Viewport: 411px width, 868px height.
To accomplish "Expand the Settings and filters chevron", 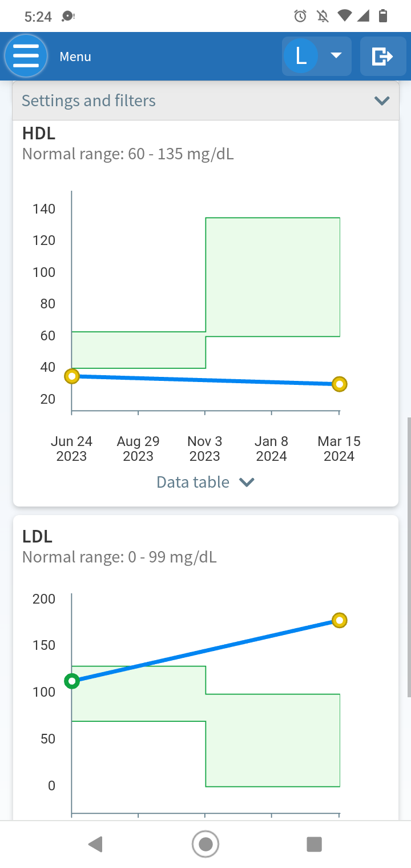I will (x=381, y=101).
